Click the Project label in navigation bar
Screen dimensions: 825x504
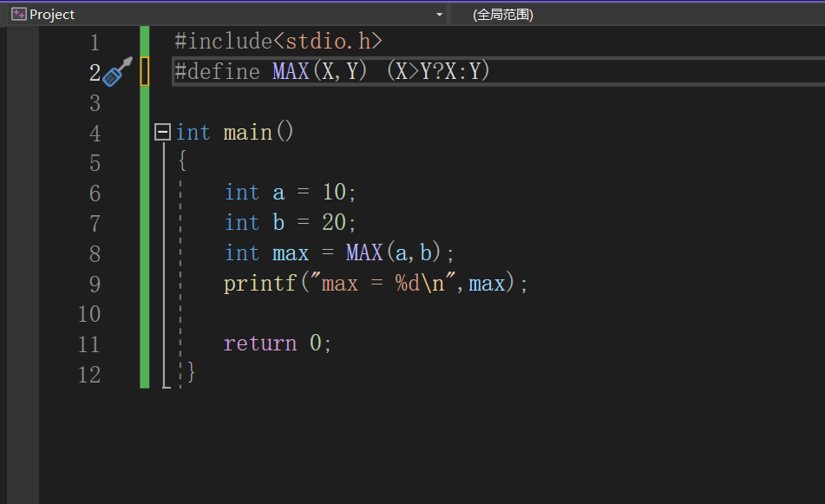coord(52,15)
